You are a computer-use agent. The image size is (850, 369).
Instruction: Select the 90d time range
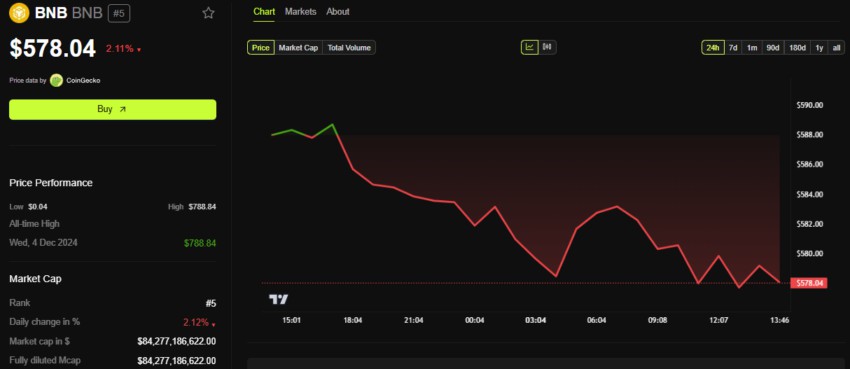(772, 48)
